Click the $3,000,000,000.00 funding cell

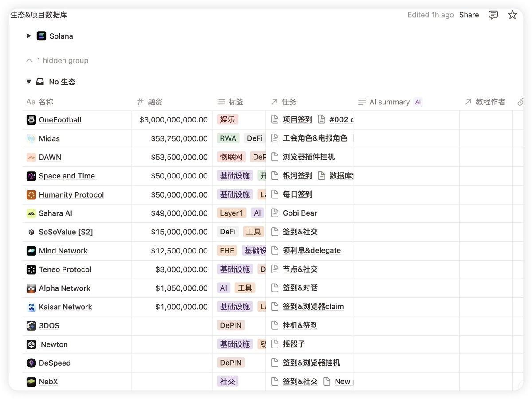[x=172, y=120]
